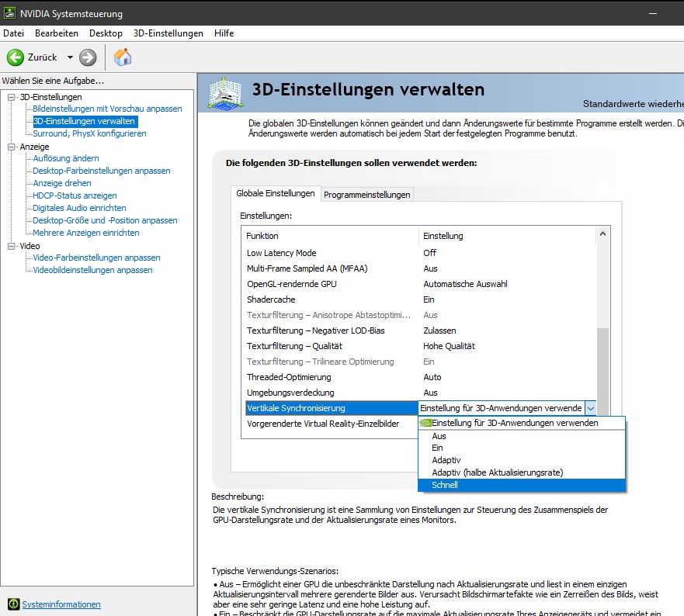Switch to the Globale Einstellungen tab
This screenshot has width=684, height=616.
(276, 193)
